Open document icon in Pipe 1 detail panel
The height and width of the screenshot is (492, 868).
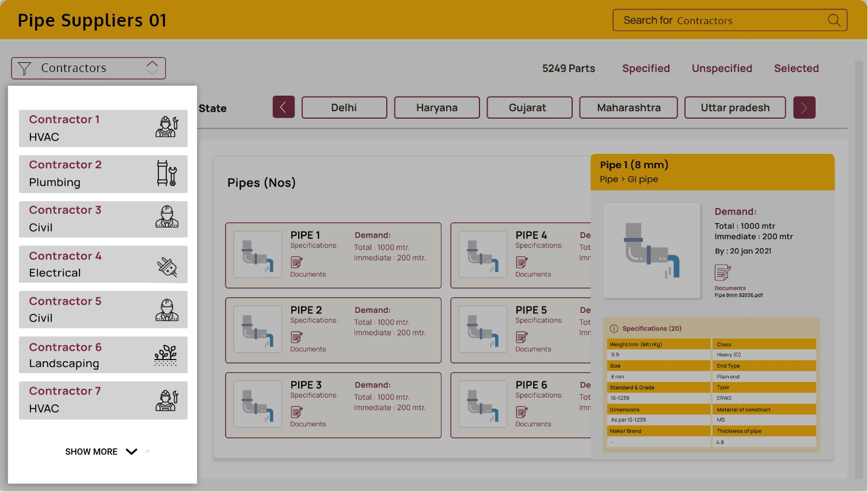pos(722,273)
